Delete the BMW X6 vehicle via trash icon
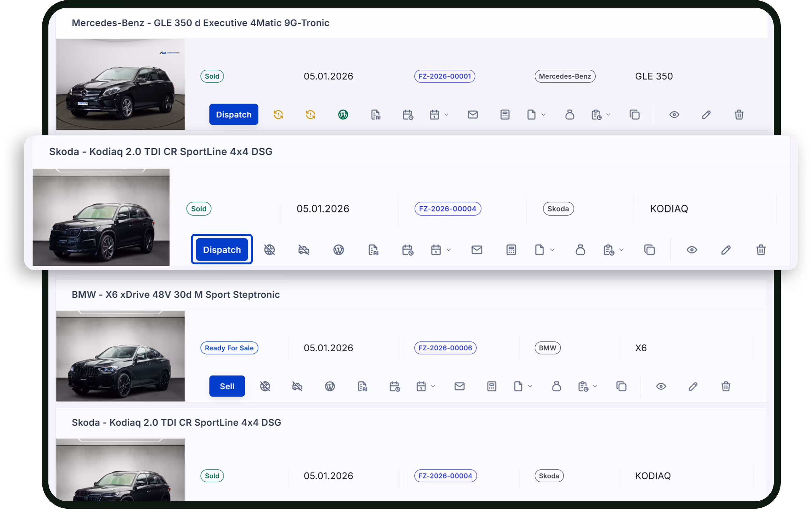This screenshot has width=812, height=509. [725, 386]
